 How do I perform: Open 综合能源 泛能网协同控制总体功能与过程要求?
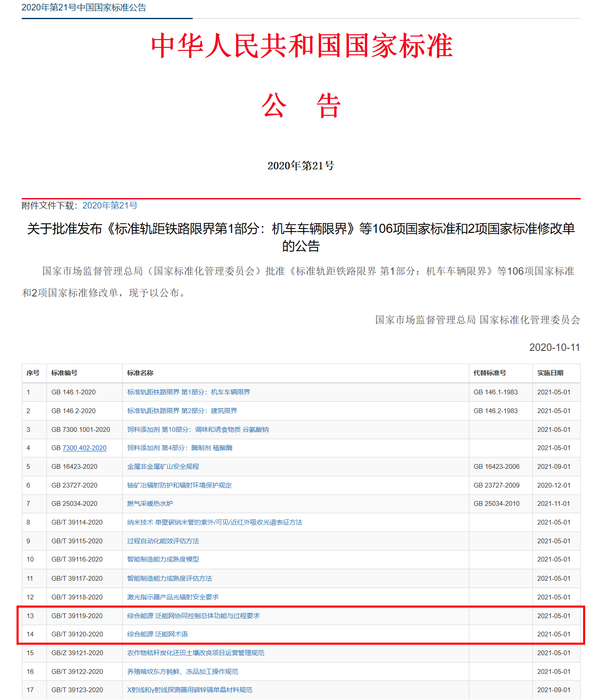193,616
